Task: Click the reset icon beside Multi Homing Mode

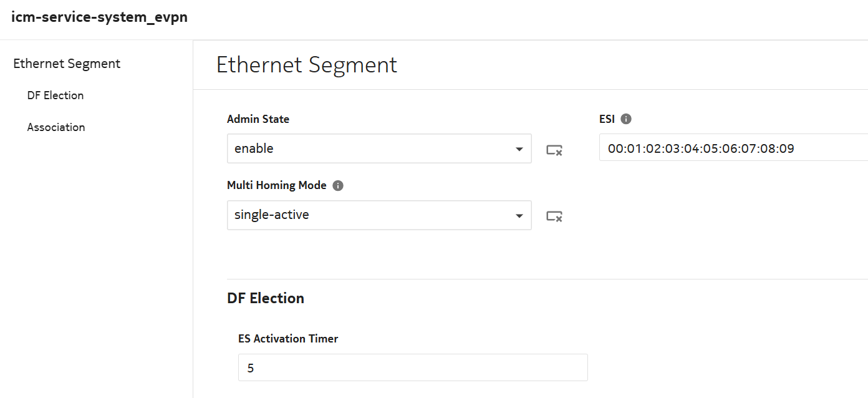Action: coord(554,216)
